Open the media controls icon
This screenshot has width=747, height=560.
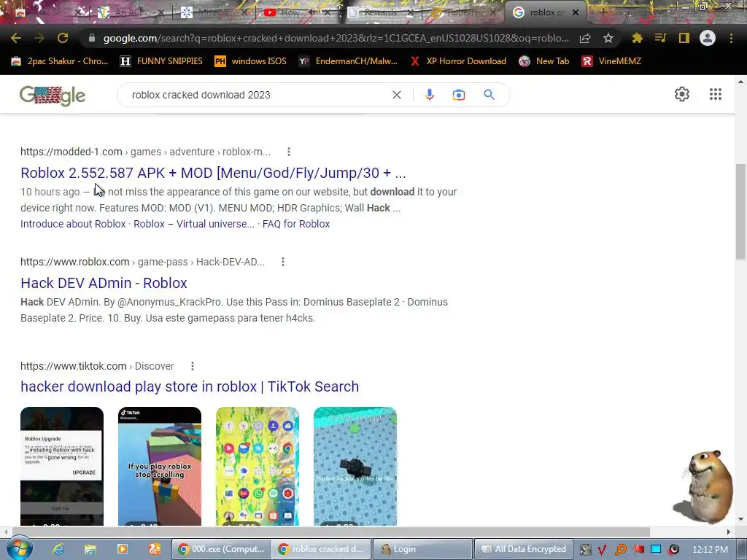(x=660, y=38)
